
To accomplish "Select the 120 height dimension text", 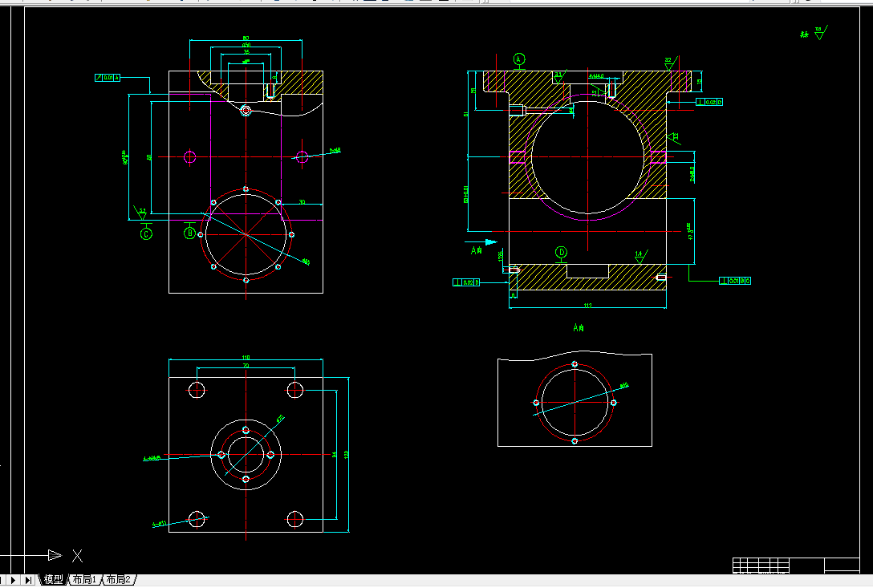I will [x=346, y=454].
